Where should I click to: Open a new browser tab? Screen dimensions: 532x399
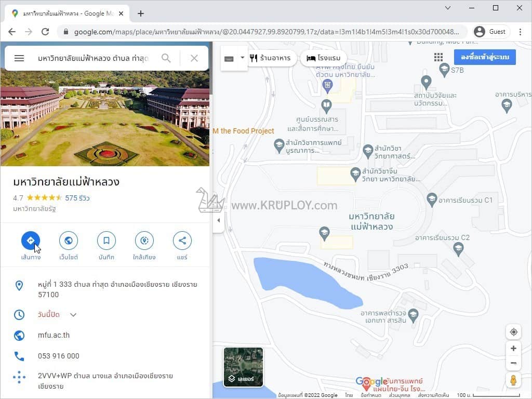click(x=140, y=14)
